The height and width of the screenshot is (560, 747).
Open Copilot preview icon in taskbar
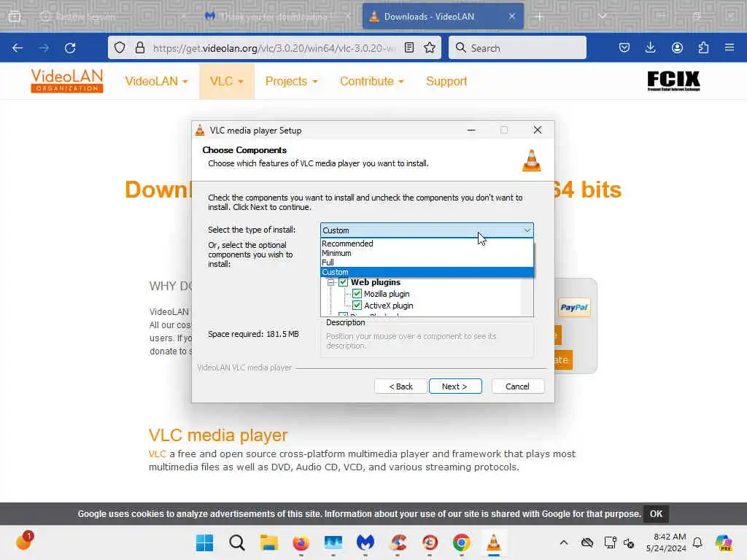tap(724, 542)
